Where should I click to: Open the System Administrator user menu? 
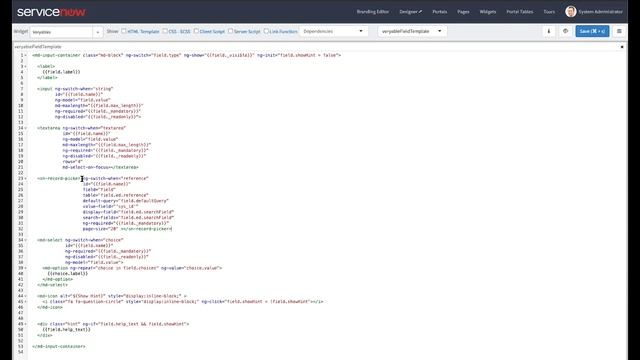[x=600, y=12]
